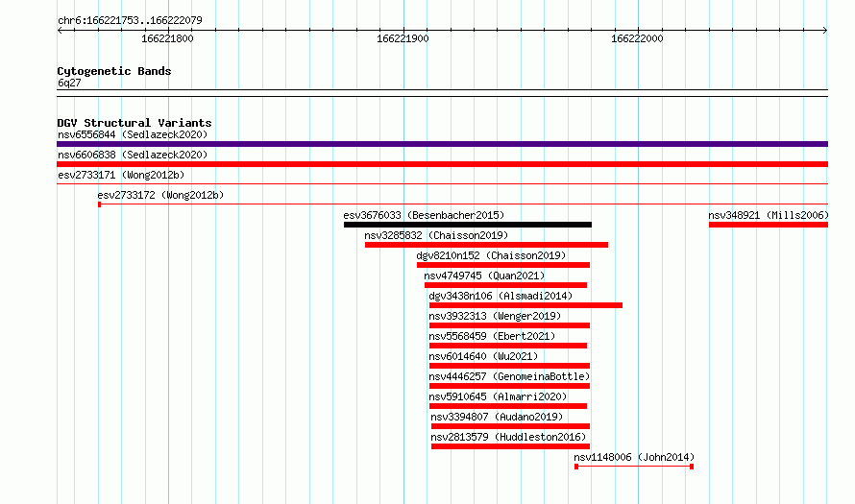The height and width of the screenshot is (504, 855).
Task: Open the nsv3394807 (Audano2019) label
Action: 497,417
